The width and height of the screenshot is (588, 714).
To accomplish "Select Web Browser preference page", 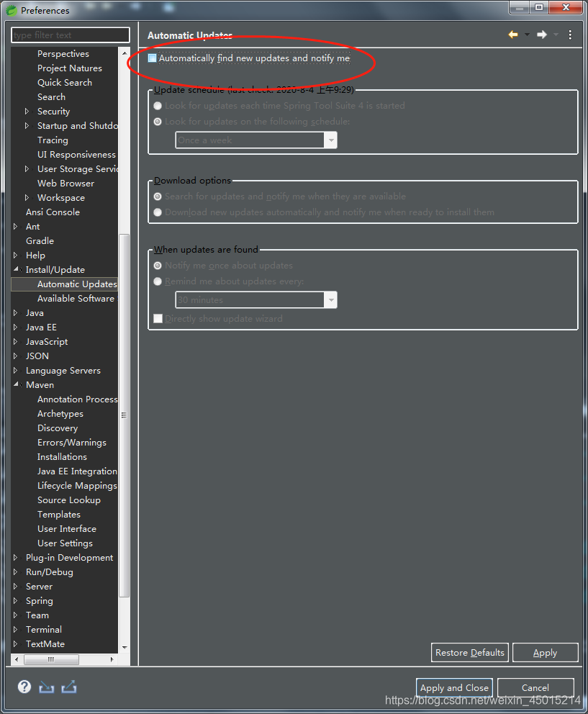I will [65, 184].
